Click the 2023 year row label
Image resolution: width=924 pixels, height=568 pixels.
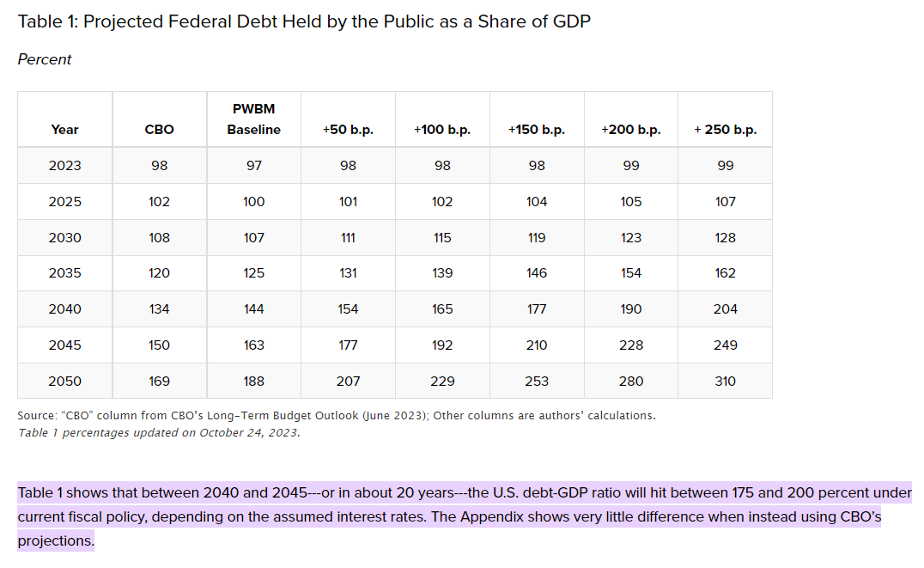(x=64, y=166)
